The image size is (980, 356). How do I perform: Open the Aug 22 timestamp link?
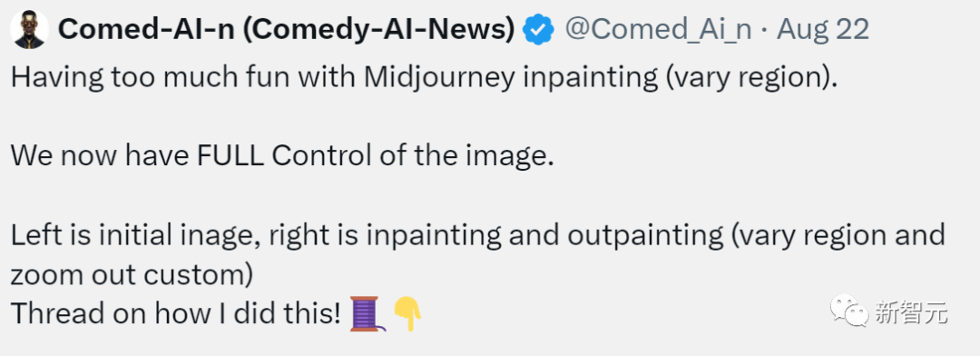tap(822, 29)
